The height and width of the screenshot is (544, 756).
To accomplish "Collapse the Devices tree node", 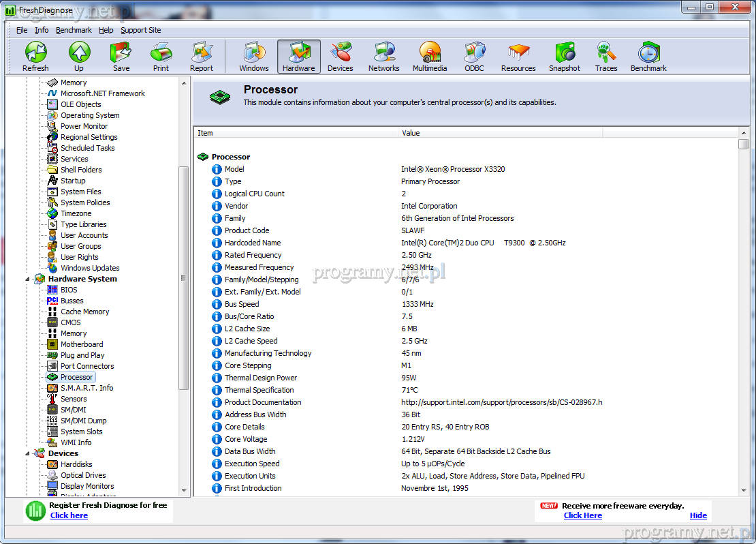I will point(29,453).
